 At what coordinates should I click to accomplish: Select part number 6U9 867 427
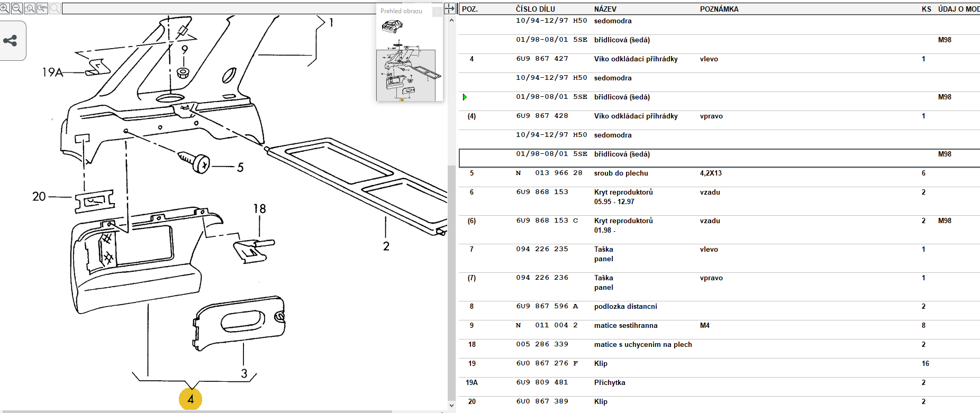pos(542,59)
